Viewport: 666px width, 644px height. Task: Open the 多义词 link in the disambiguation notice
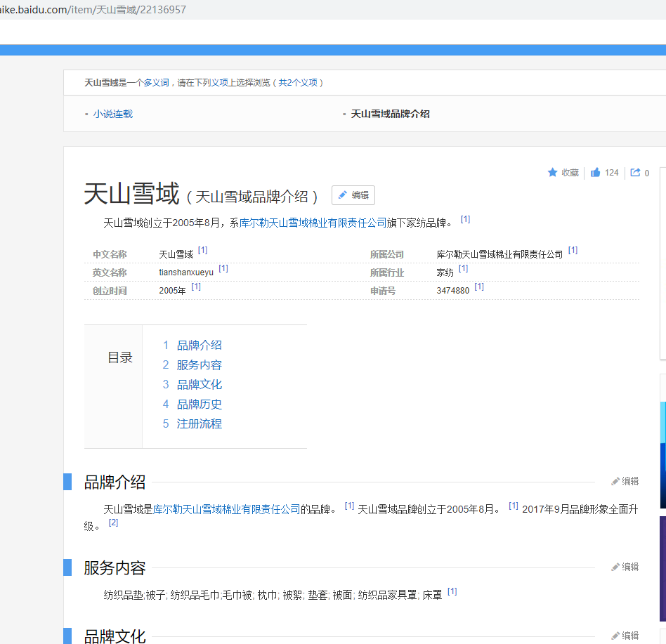[x=156, y=83]
